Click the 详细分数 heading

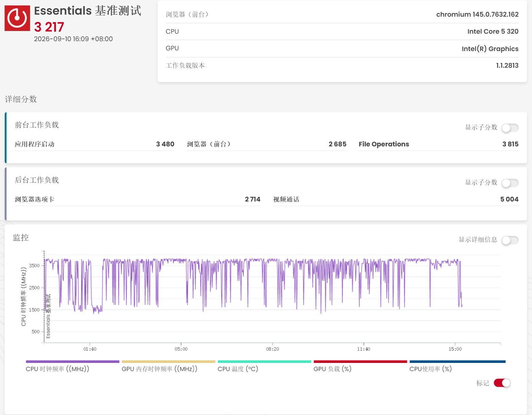21,99
